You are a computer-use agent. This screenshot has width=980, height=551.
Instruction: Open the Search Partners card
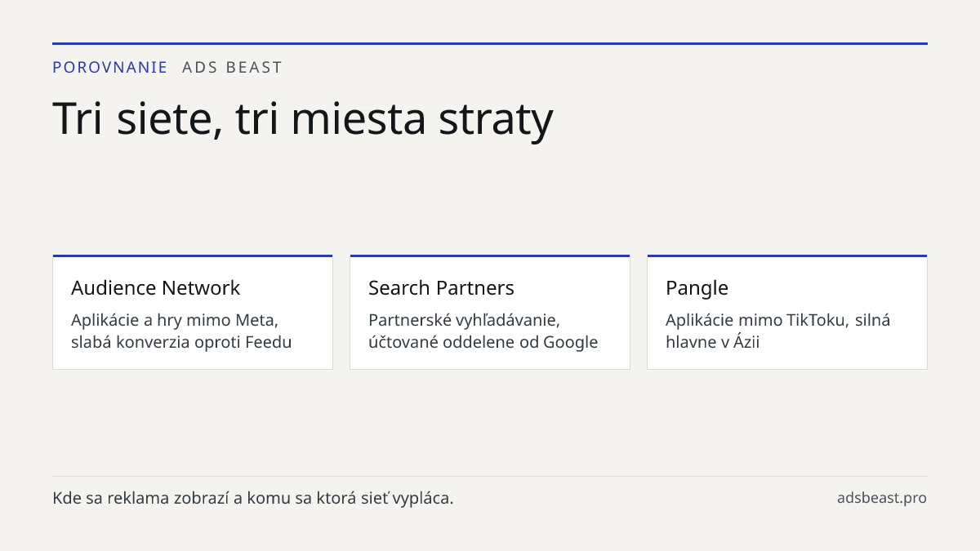pos(490,312)
